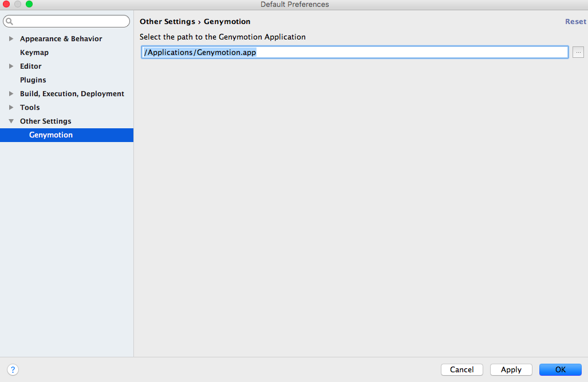Browse for Genymotion path with ellipsis button
Screen dimensions: 588x382
coord(578,52)
